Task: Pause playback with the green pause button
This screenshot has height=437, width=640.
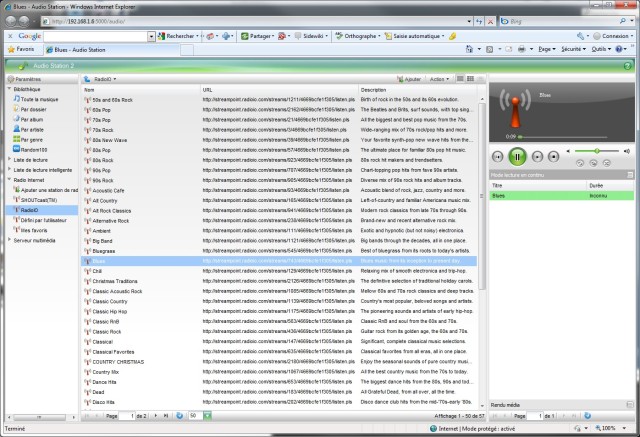Action: tap(517, 157)
